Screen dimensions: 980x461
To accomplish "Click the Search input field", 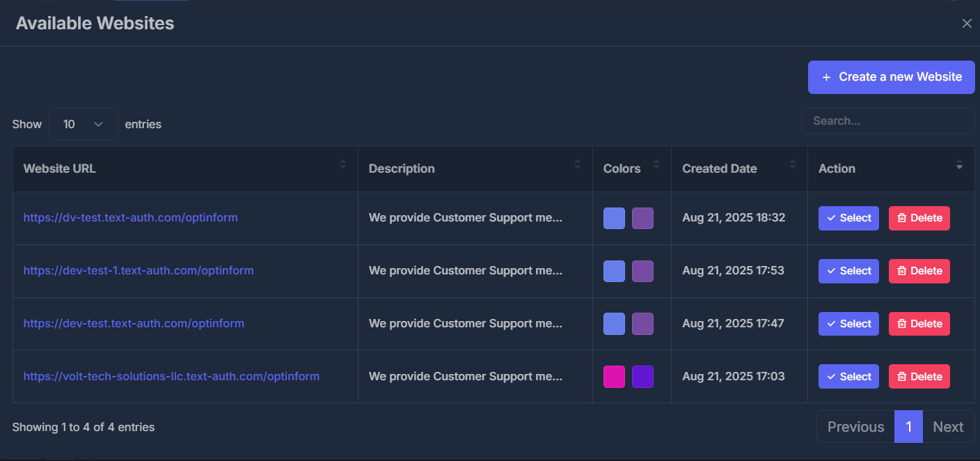I will pyautogui.click(x=887, y=121).
